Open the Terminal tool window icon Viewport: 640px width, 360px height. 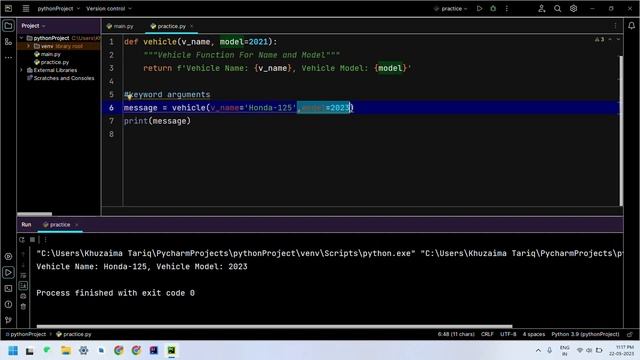click(8, 289)
